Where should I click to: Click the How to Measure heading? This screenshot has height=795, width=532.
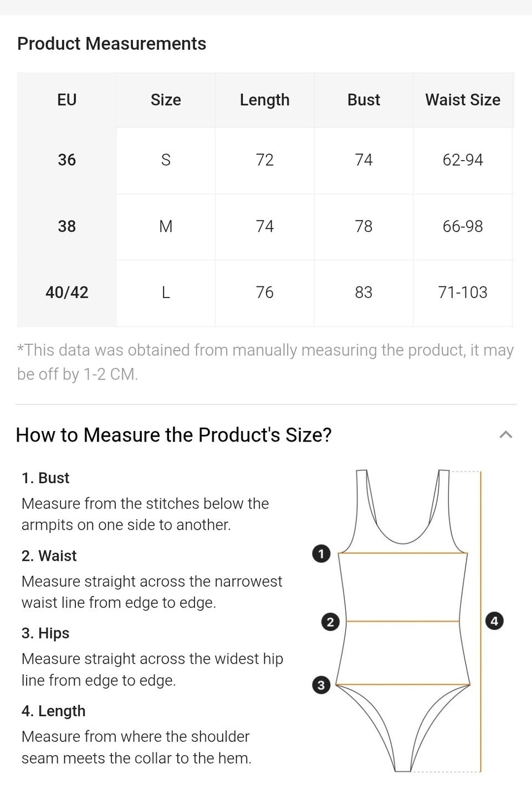tap(173, 435)
